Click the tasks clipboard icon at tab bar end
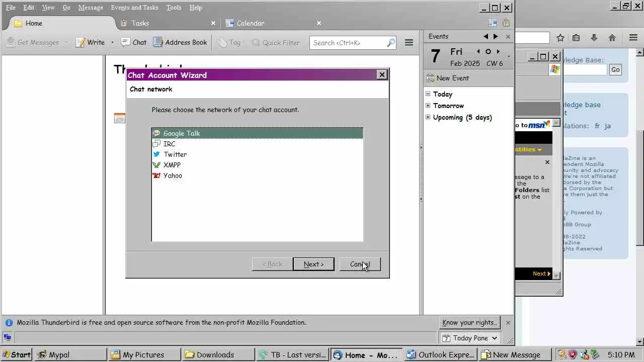Image resolution: width=644 pixels, height=362 pixels. (x=506, y=23)
